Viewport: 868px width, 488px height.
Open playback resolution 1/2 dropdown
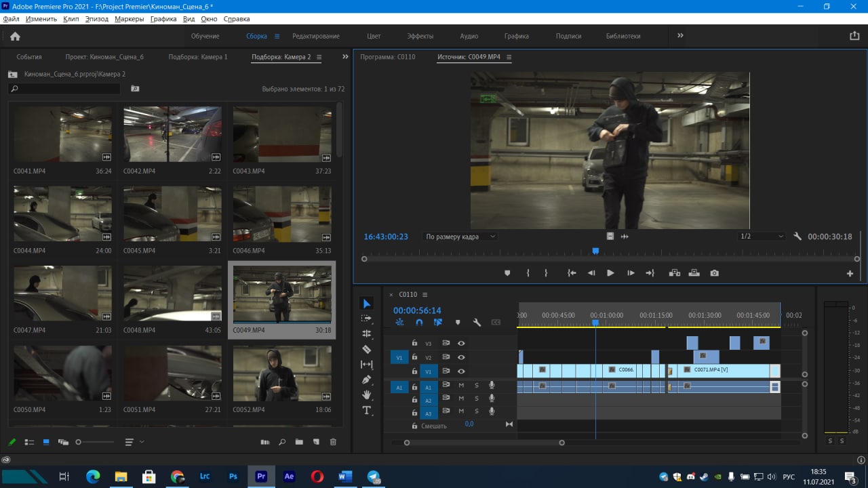761,237
